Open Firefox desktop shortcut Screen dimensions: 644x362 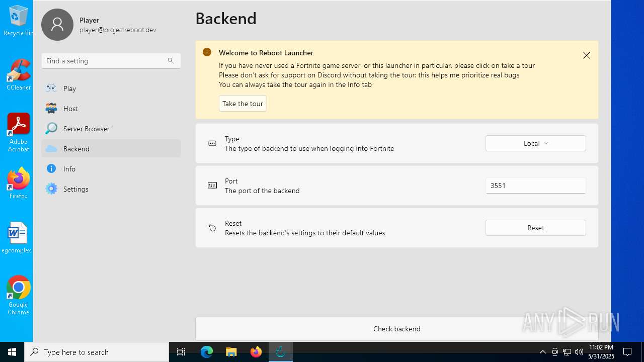[x=18, y=184]
